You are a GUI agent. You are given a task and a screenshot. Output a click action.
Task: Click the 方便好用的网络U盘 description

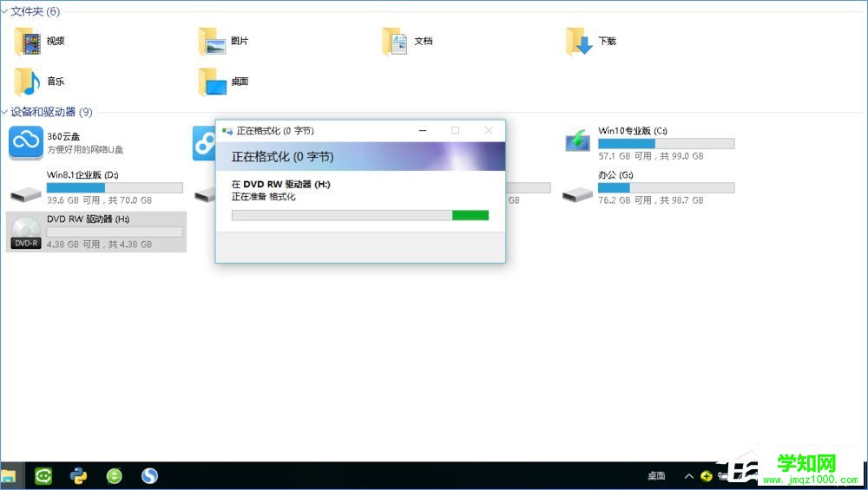[85, 150]
